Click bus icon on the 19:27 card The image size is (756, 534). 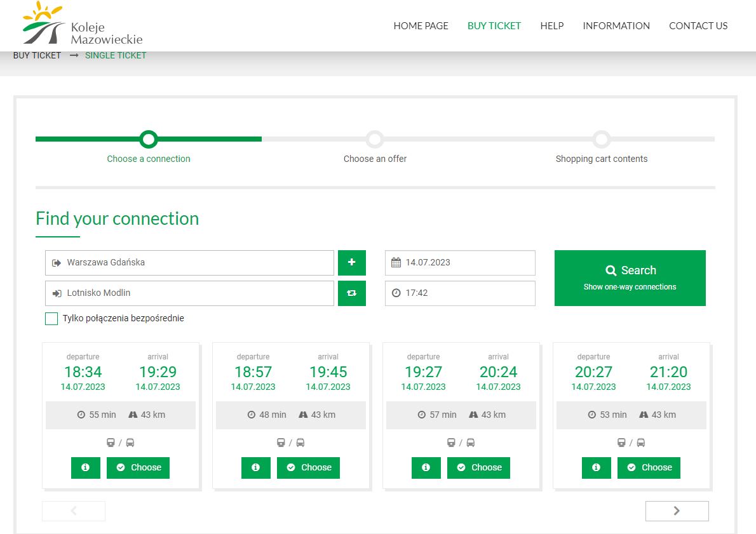pos(471,443)
